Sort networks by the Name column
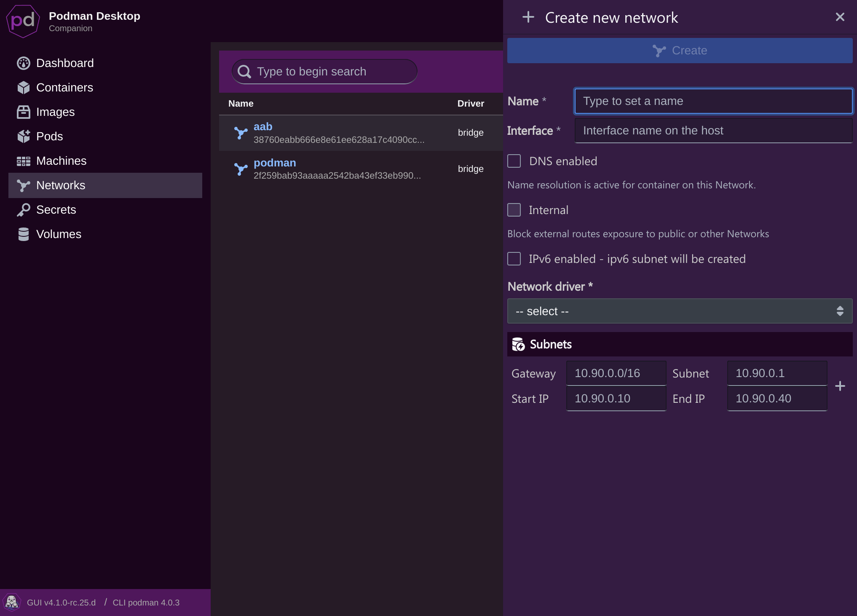 pos(241,103)
